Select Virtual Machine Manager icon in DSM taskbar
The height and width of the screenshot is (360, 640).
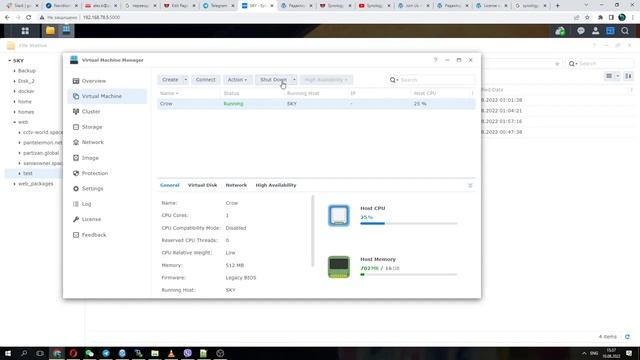pyautogui.click(x=66, y=30)
